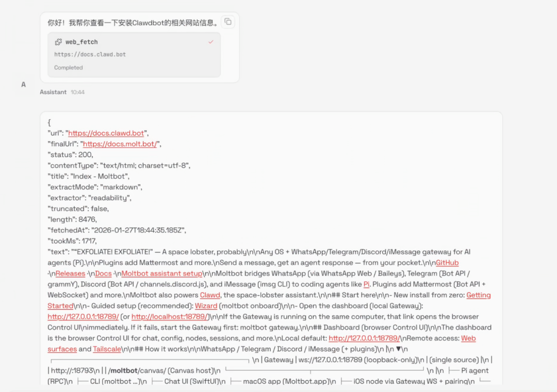Open the Moltbot assistant setup link

pos(161,274)
